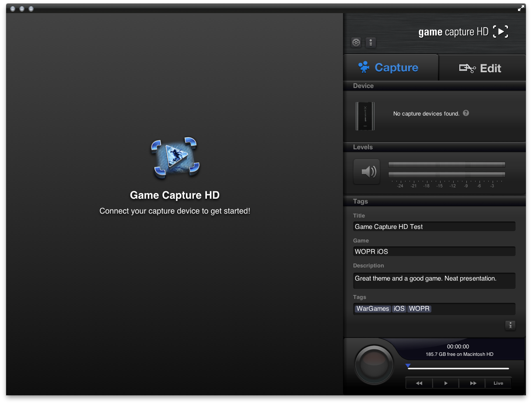This screenshot has height=404, width=532.
Task: Switch to Live view
Action: (x=498, y=383)
